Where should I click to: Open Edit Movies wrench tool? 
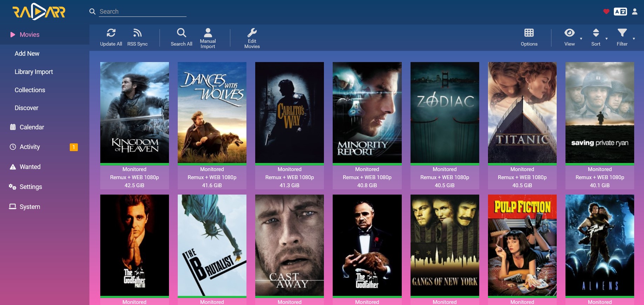(252, 38)
